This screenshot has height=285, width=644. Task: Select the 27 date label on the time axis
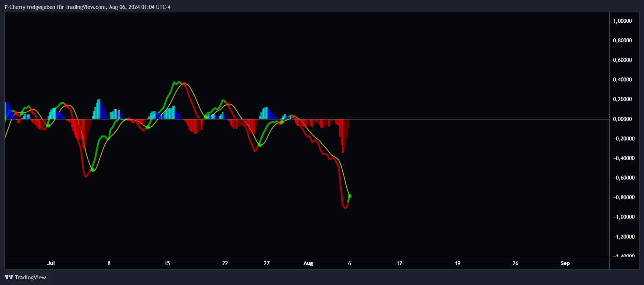[266, 263]
